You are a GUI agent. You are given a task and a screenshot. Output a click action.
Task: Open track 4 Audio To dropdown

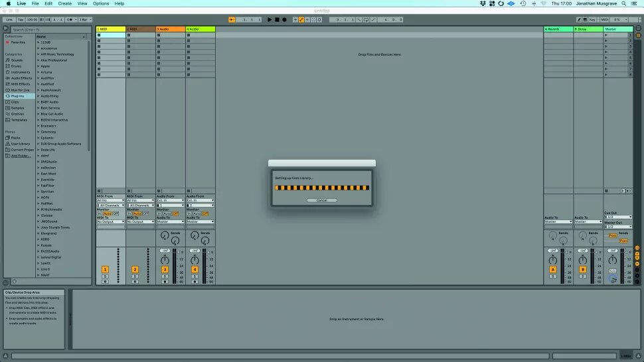pos(200,221)
